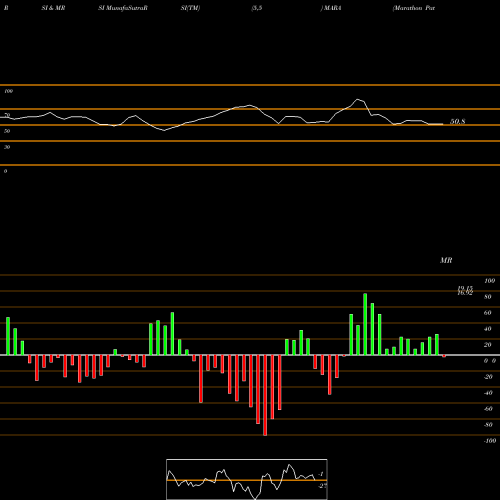This screenshot has height=500, width=500.
Task: Click the 20 label on MR axis
Action: (488, 345)
